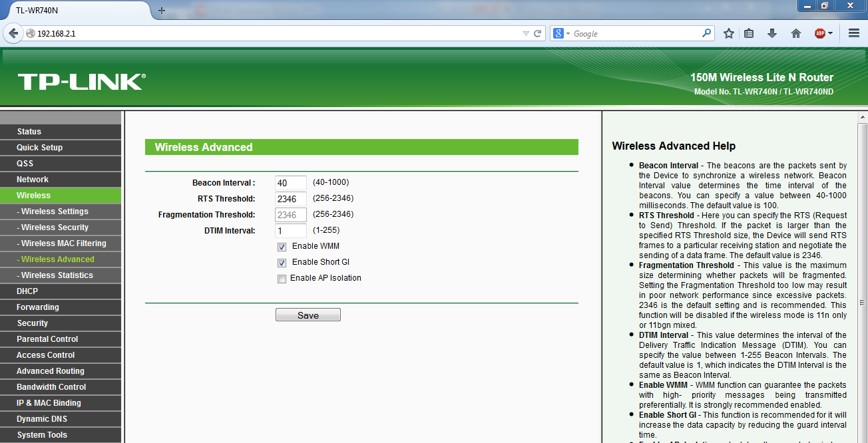Open the Forwarding menu
The width and height of the screenshot is (868, 443).
tap(61, 307)
